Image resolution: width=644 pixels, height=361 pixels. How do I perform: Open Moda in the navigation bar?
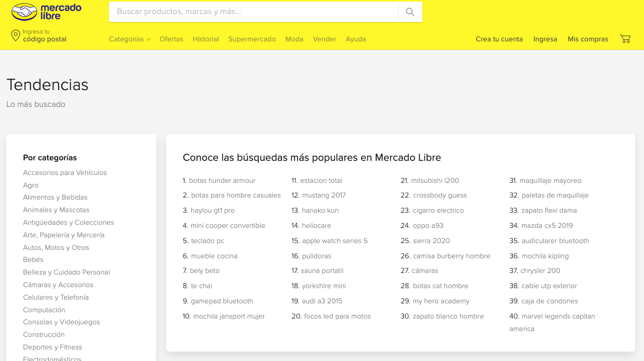[294, 39]
